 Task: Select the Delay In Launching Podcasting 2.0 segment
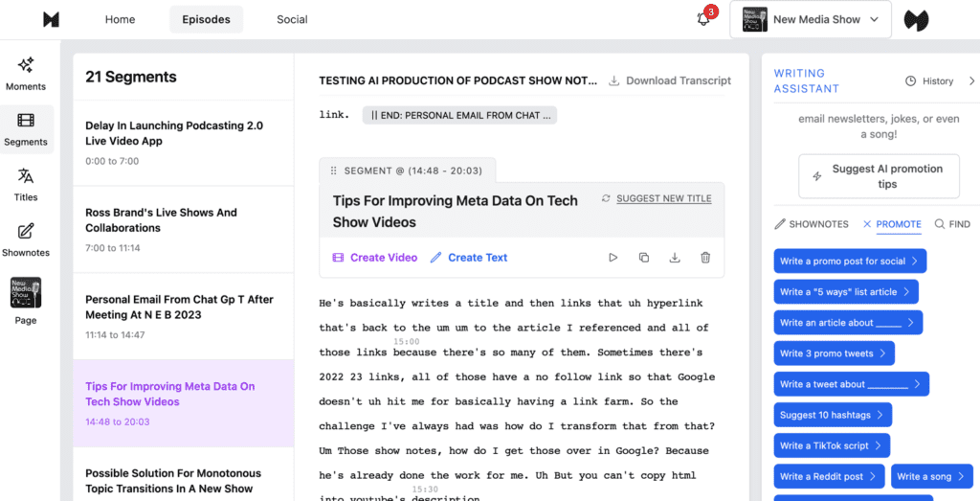click(x=183, y=143)
